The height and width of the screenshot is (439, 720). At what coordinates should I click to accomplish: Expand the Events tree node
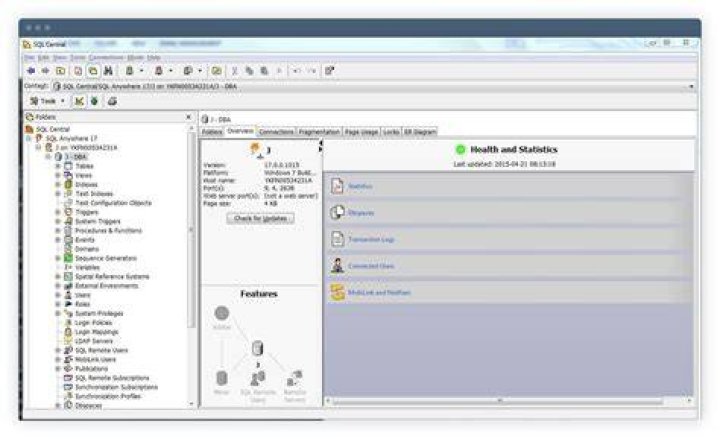coord(58,240)
